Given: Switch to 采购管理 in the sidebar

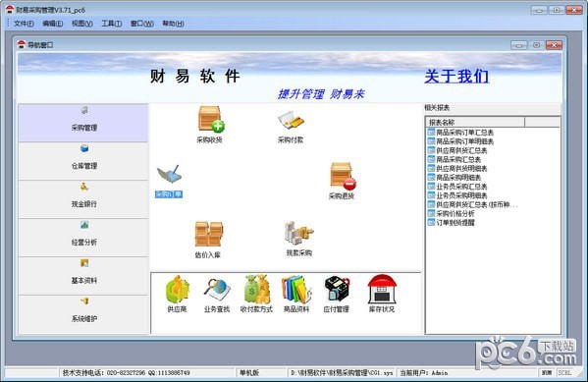Looking at the screenshot, I should point(83,123).
